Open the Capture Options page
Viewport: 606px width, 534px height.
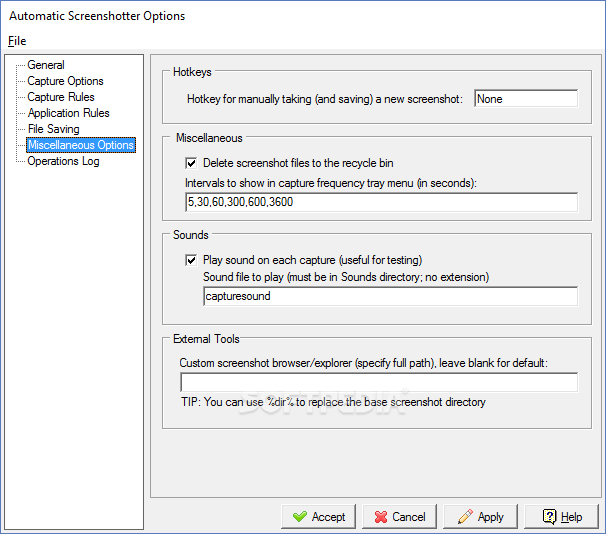(x=65, y=81)
